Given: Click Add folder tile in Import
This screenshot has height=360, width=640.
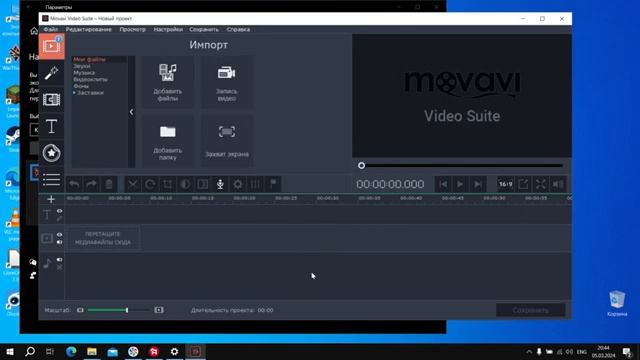Looking at the screenshot, I should (x=168, y=141).
